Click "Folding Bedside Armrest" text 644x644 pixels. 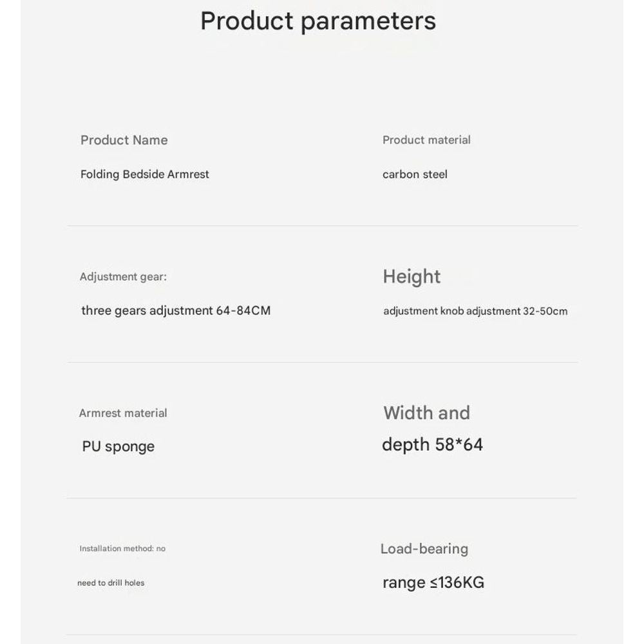145,175
